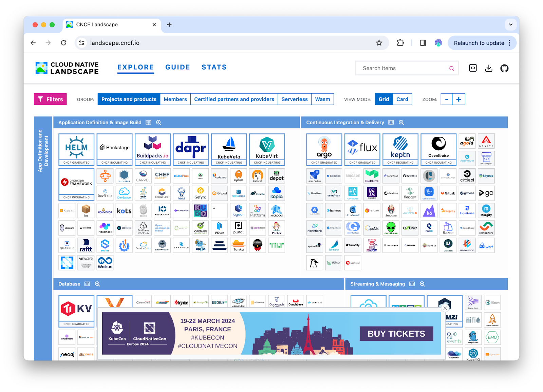Click the GitLab logo tile

pyautogui.click(x=448, y=193)
